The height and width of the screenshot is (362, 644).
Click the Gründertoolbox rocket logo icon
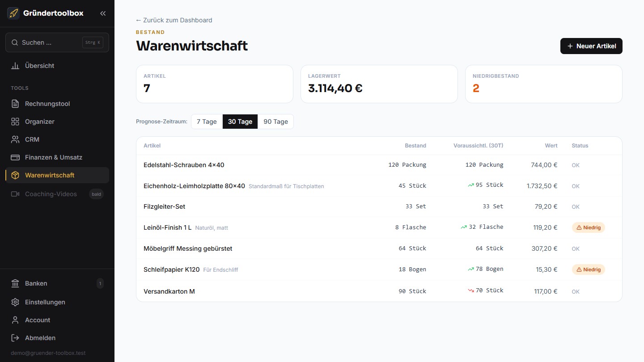click(13, 13)
